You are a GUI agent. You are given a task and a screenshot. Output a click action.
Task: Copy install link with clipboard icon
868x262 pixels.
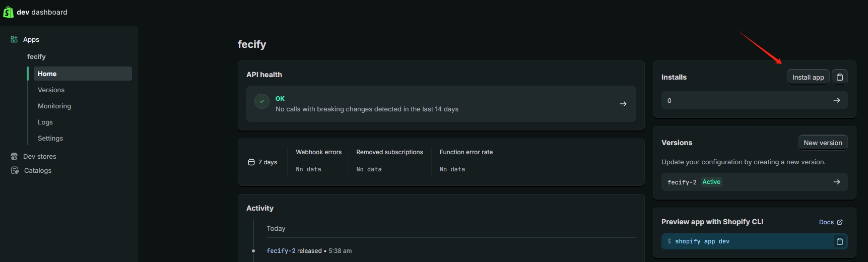840,77
